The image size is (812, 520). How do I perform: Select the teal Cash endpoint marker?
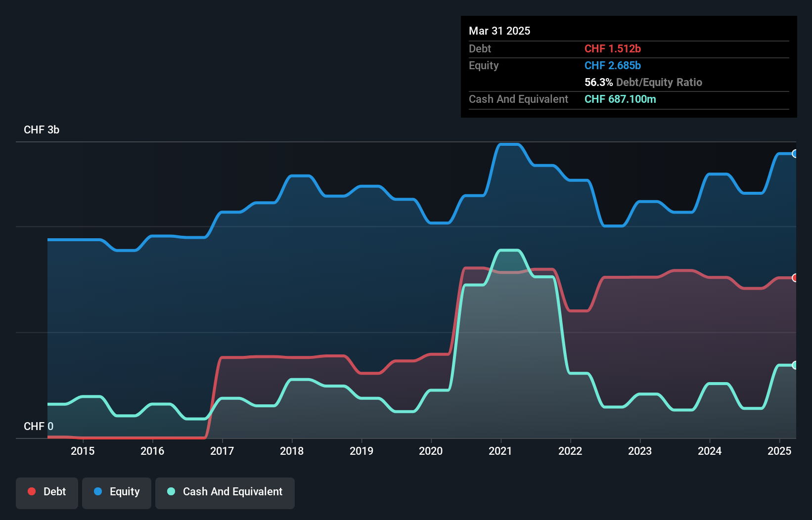coord(795,365)
